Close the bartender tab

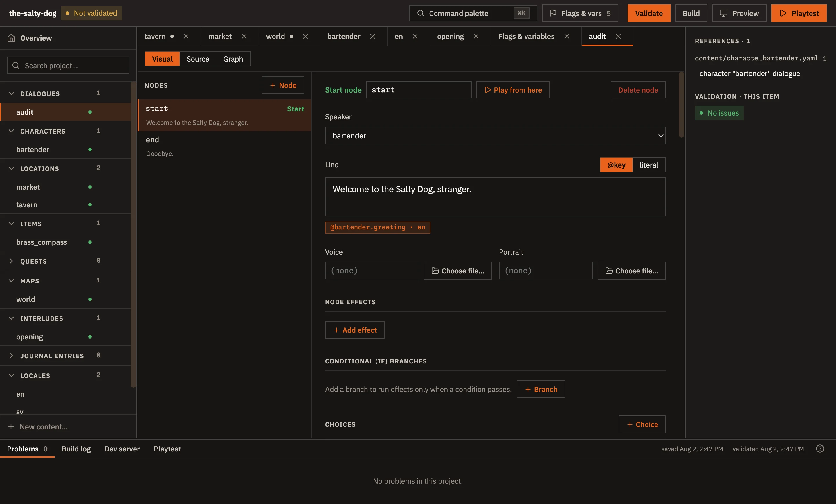point(372,36)
